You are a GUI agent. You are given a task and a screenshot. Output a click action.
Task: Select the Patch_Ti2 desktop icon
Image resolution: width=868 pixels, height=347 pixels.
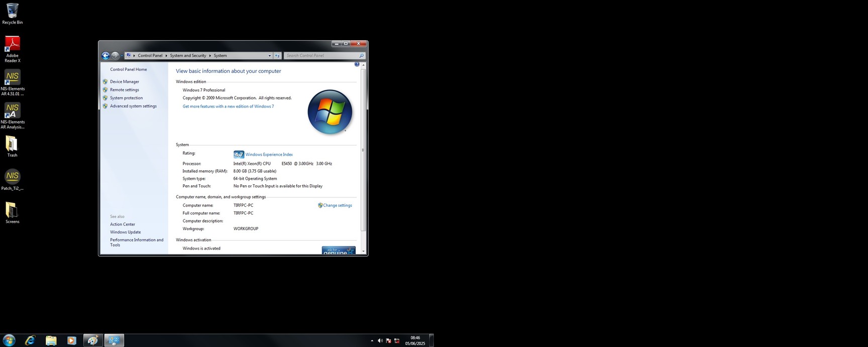coord(13,180)
